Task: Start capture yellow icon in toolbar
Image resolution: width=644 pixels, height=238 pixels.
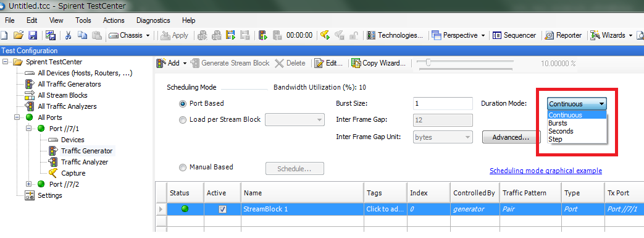Action: [325, 35]
